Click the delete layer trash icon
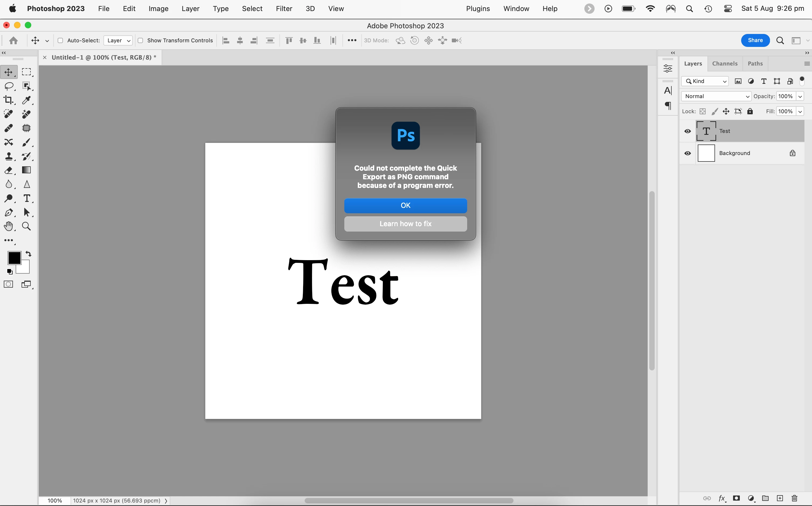Image resolution: width=812 pixels, height=506 pixels. click(x=794, y=498)
